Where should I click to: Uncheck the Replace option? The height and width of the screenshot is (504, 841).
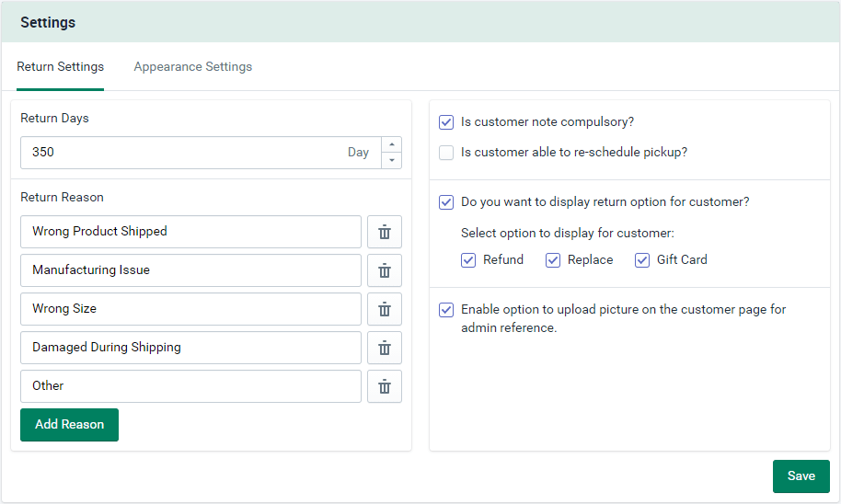pos(553,260)
